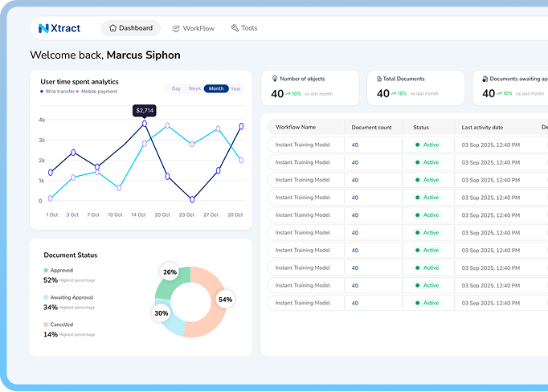Click the $2,714 peak chart data point

pos(145,124)
